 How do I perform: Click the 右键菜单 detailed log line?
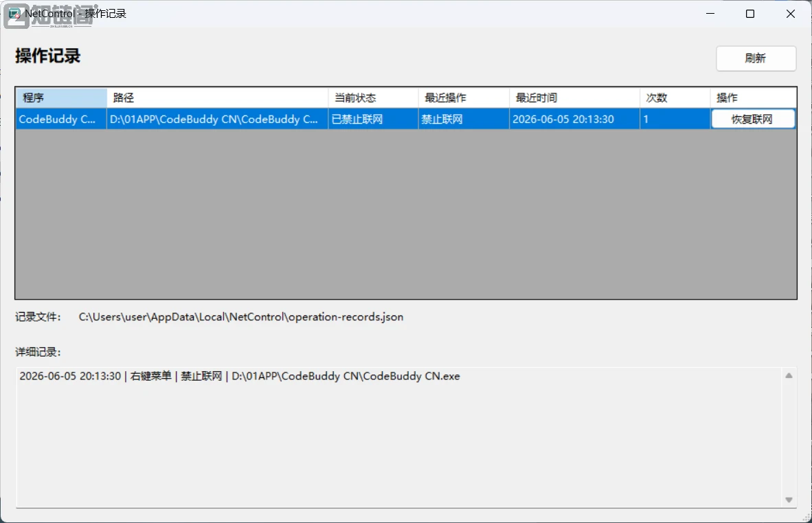point(240,377)
